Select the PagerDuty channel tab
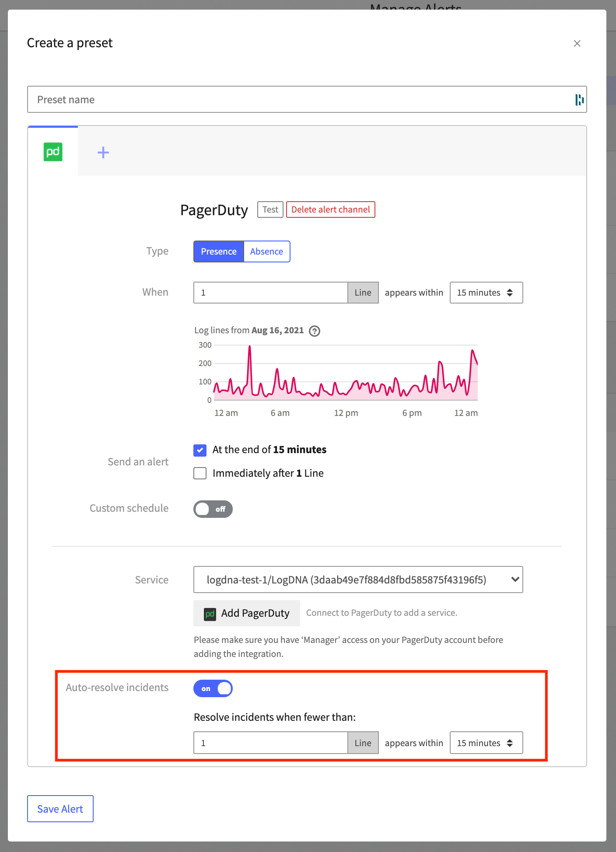The width and height of the screenshot is (616, 852). tap(53, 152)
